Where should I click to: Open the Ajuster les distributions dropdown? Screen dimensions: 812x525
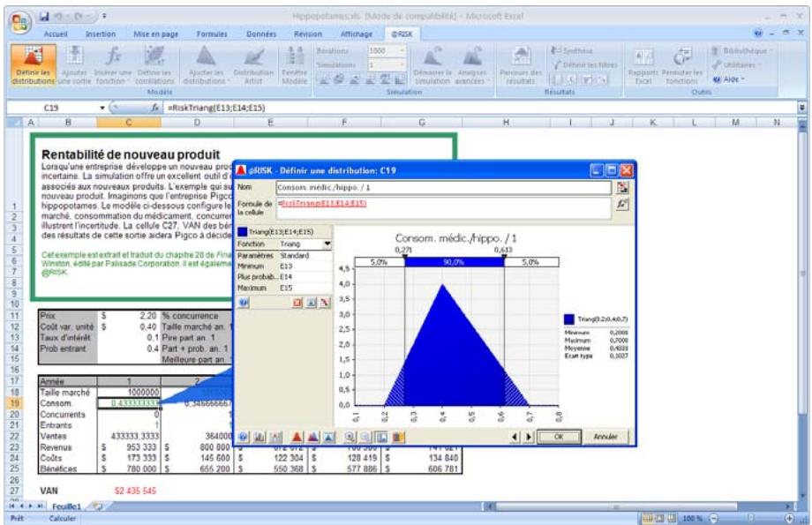204,63
